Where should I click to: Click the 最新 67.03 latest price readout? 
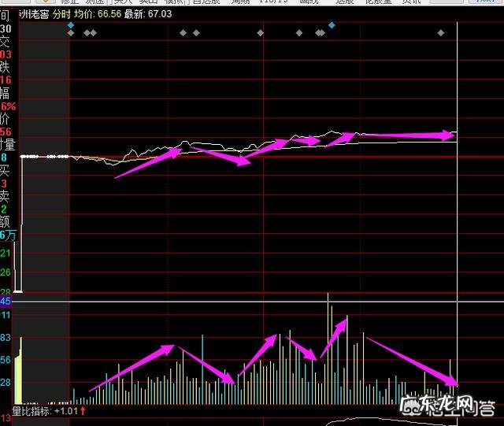[151, 13]
